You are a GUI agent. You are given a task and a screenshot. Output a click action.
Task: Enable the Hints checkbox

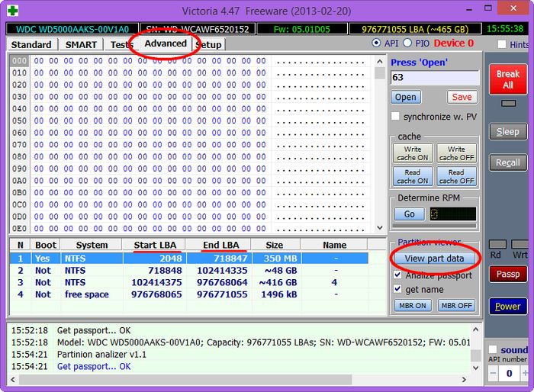[x=501, y=45]
